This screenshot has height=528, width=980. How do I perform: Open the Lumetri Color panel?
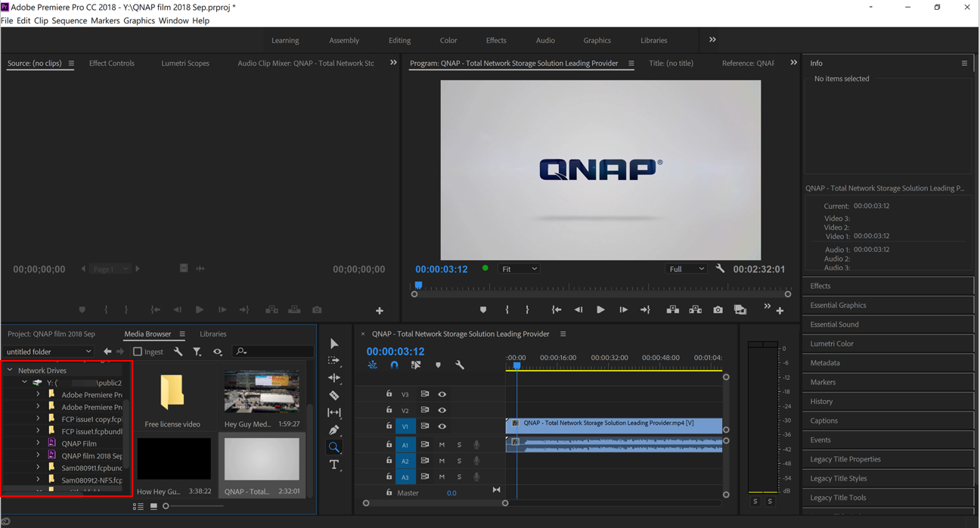[x=889, y=343]
